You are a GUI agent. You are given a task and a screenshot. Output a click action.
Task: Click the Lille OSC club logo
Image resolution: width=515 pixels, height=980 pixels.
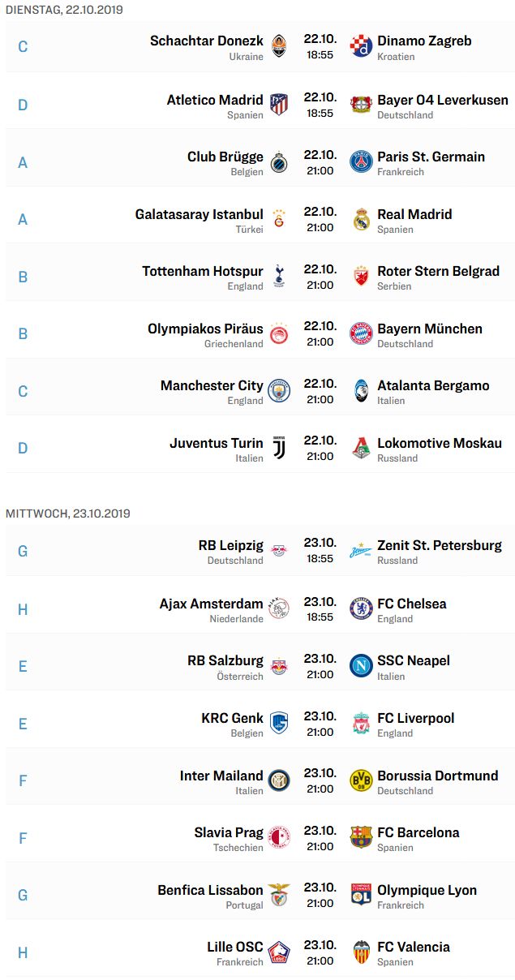tap(279, 952)
